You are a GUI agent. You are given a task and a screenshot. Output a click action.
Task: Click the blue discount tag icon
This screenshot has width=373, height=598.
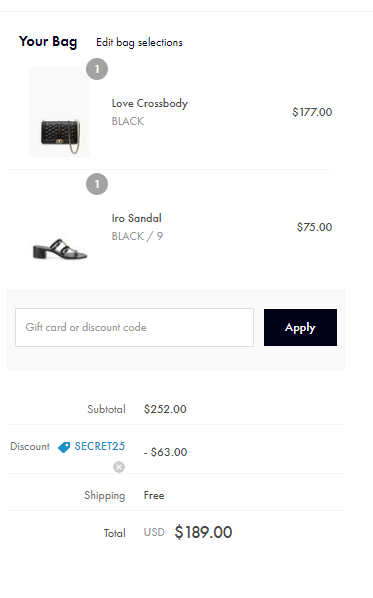tap(64, 447)
